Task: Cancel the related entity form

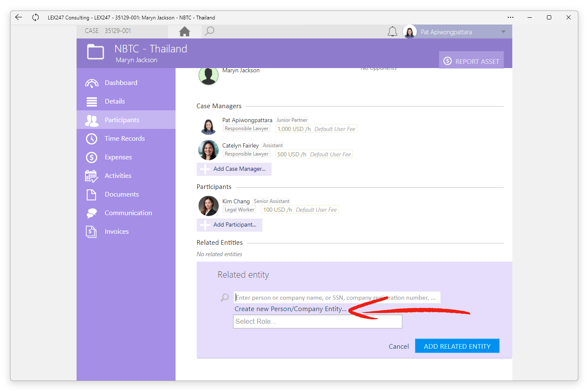Action: coord(398,346)
